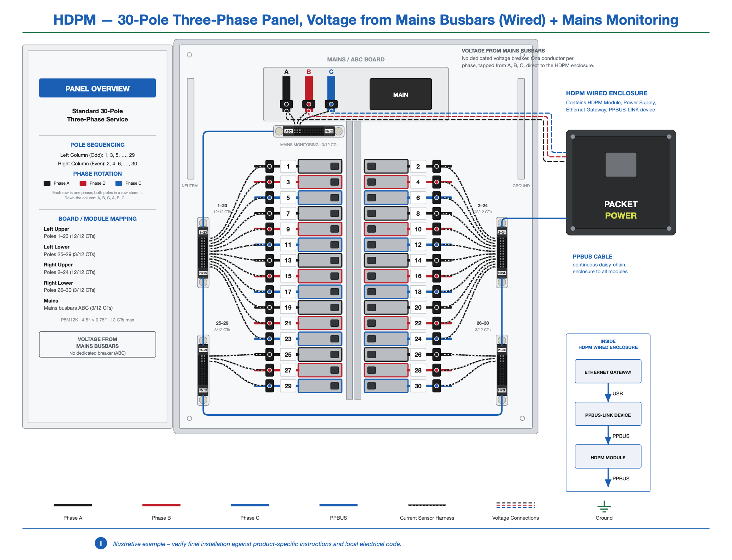Click the breaker 29 switch handle
The image size is (732, 560).
pyautogui.click(x=335, y=386)
